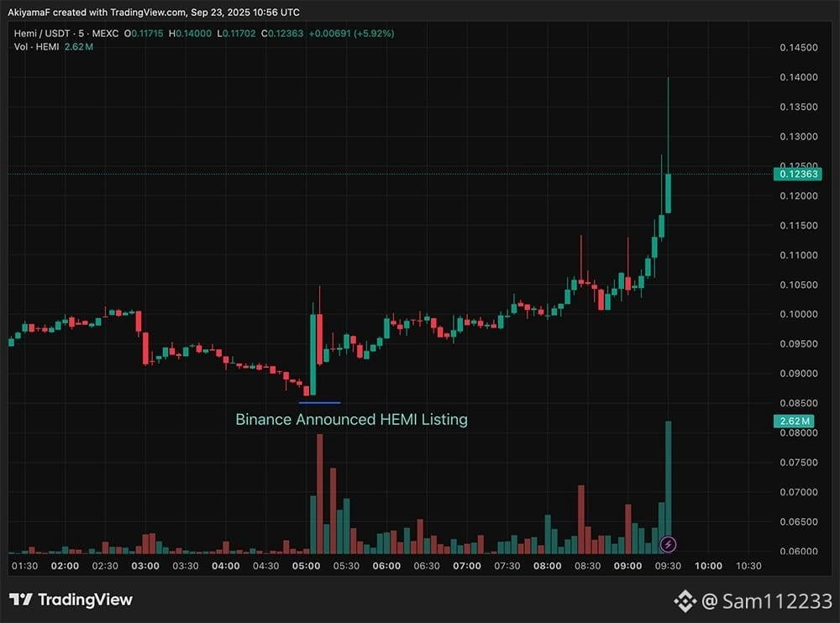Click the 02:00 time axis label
The image size is (840, 623).
65,566
